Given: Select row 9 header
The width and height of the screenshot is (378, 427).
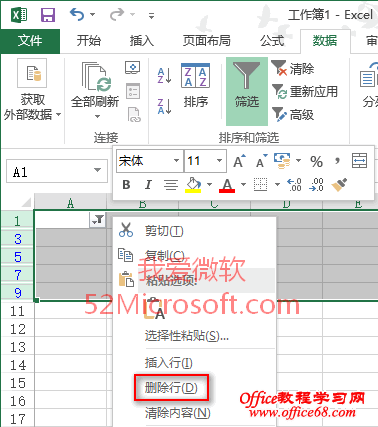Looking at the screenshot, I should (x=18, y=293).
